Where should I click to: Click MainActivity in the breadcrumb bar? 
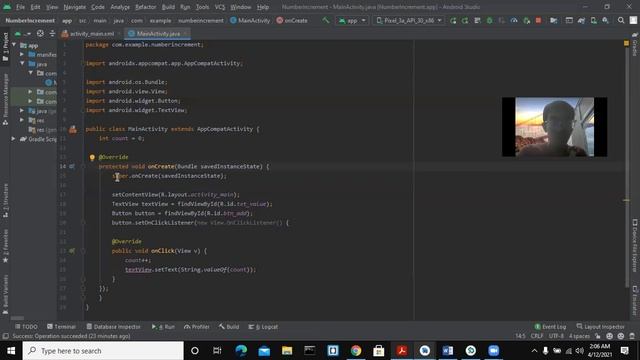click(x=250, y=20)
